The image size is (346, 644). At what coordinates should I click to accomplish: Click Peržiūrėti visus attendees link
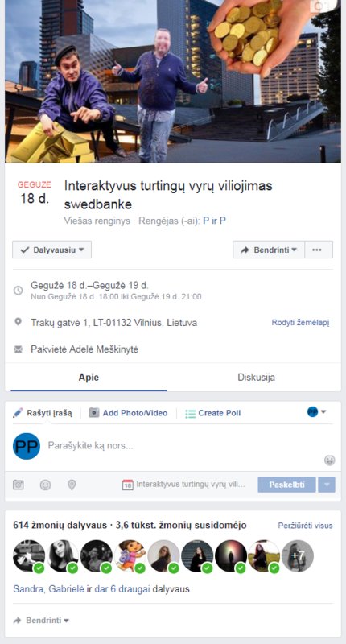coord(306,526)
